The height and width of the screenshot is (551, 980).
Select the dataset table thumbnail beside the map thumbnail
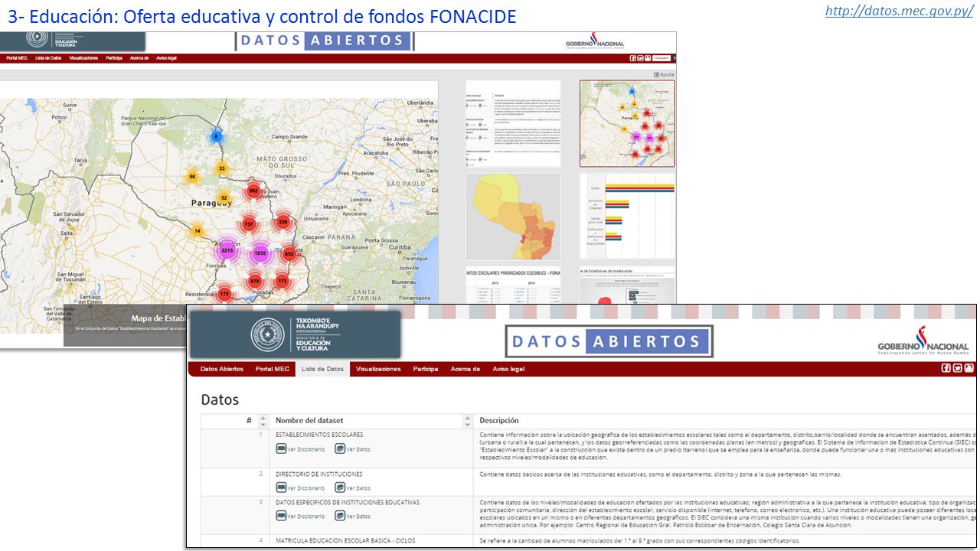(513, 123)
